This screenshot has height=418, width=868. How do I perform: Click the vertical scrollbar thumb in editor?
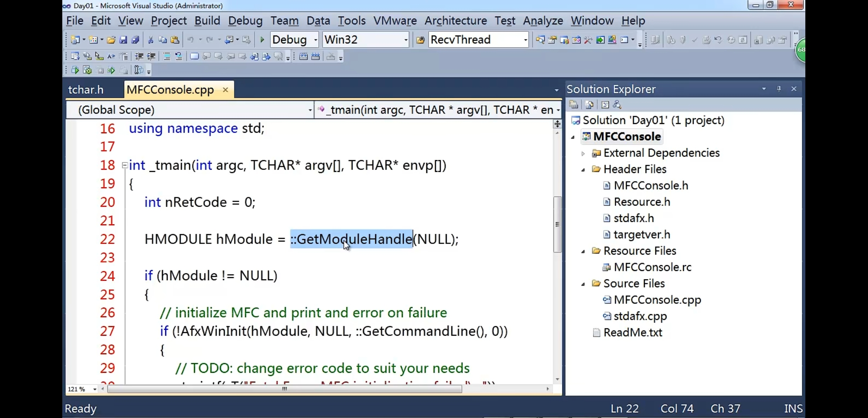click(x=557, y=224)
